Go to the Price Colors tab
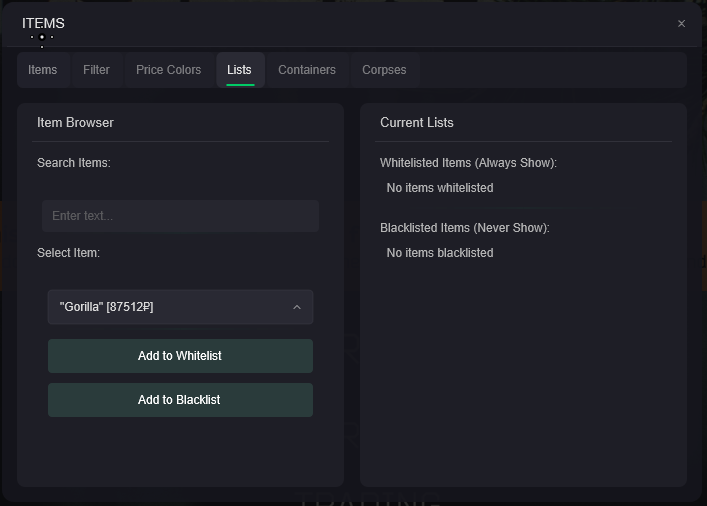This screenshot has height=506, width=707. click(168, 70)
